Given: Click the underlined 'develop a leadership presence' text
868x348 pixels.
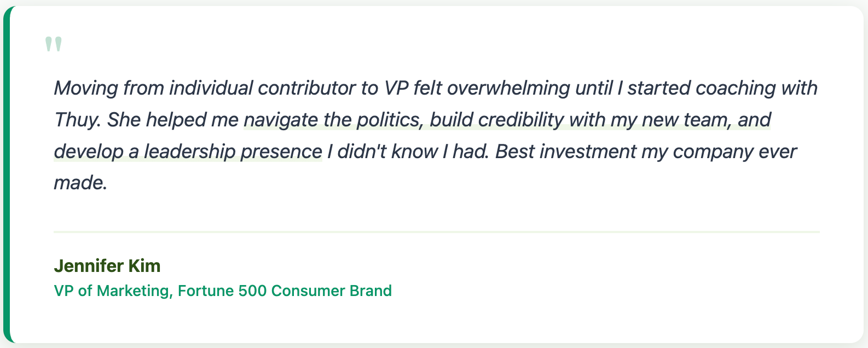Looking at the screenshot, I should tap(188, 152).
